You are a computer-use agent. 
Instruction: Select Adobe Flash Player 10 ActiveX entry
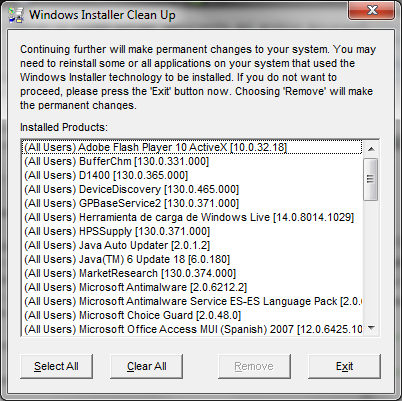tap(192, 147)
